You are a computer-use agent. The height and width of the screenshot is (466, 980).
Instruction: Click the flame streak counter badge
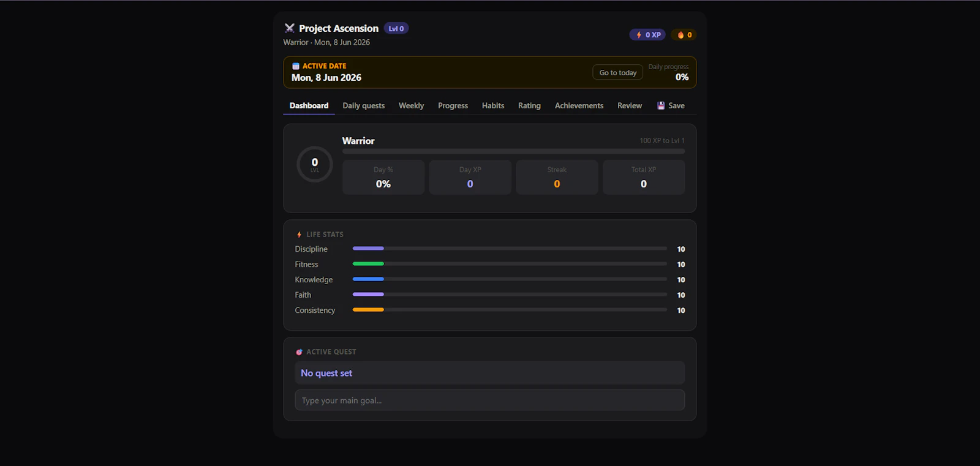pos(684,35)
